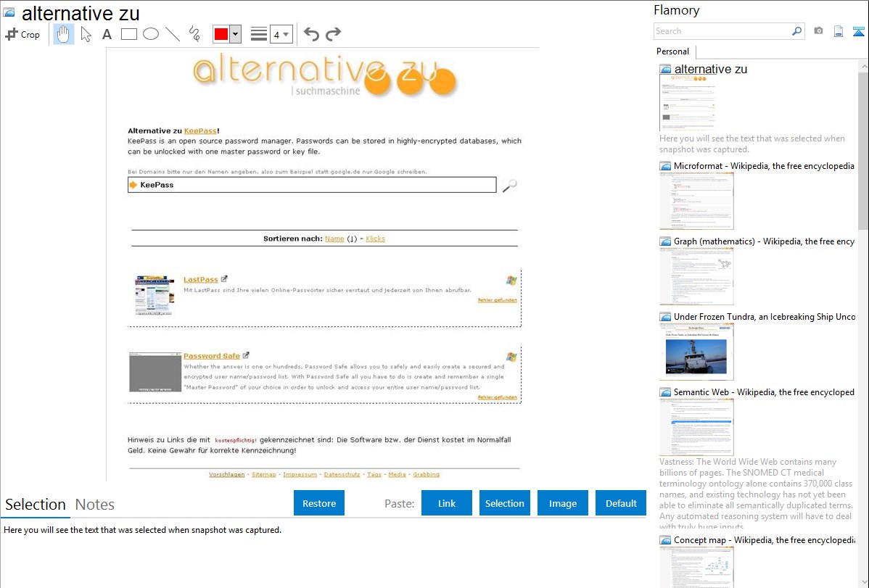Switch to the Selection tab
The width and height of the screenshot is (869, 588).
tap(36, 505)
